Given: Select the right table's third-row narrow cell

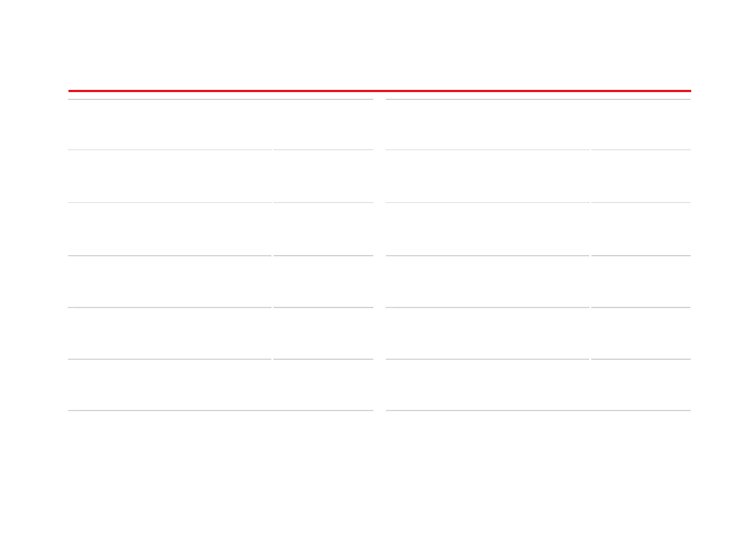Looking at the screenshot, I should (641, 229).
